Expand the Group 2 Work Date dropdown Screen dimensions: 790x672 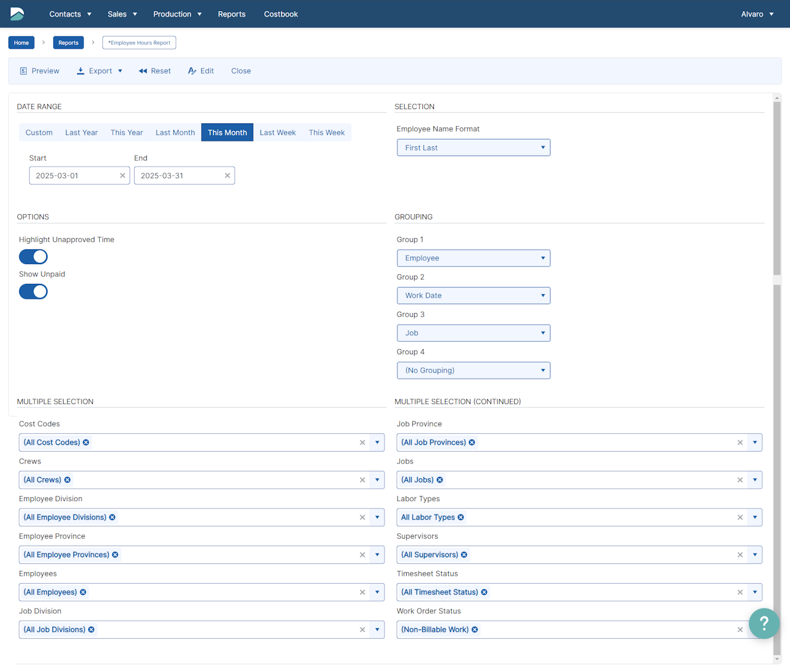pos(473,296)
